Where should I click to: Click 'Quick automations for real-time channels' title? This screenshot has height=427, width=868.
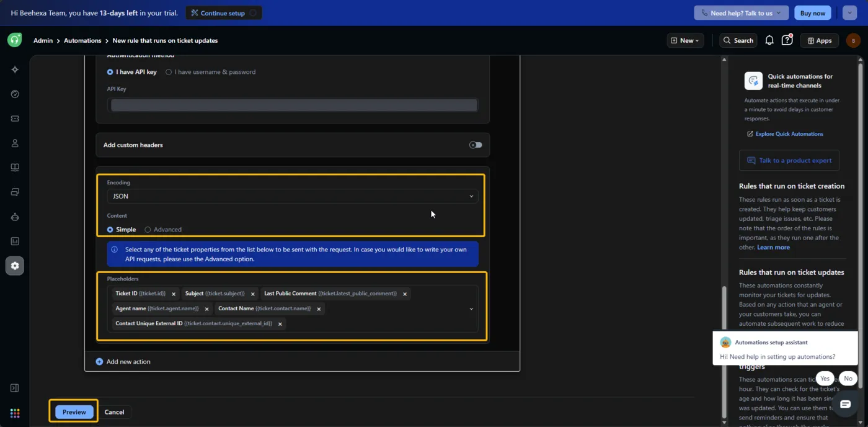click(x=800, y=81)
